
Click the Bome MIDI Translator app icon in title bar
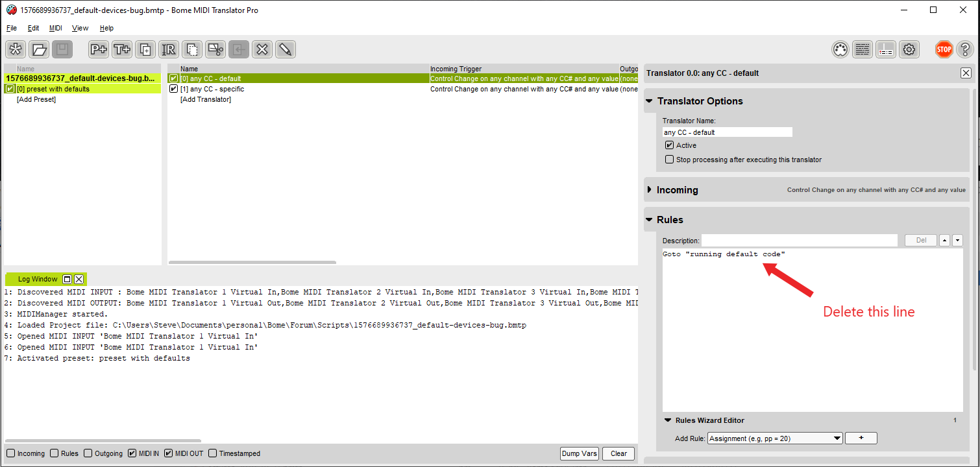pos(11,10)
